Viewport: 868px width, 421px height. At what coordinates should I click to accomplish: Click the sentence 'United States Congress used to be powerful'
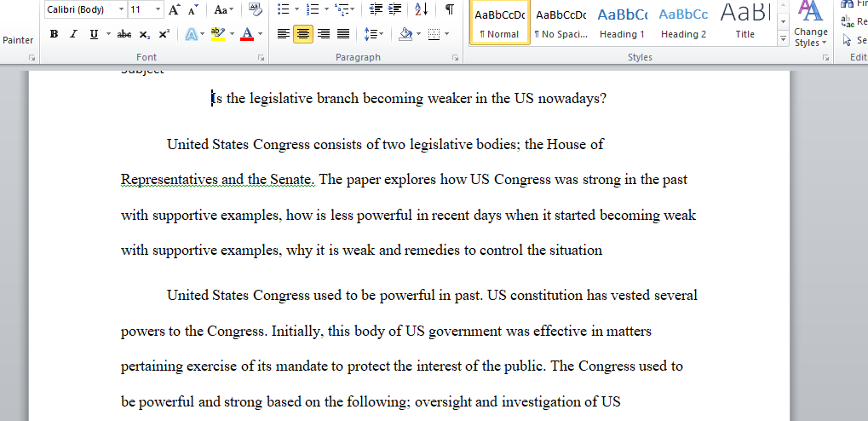325,295
